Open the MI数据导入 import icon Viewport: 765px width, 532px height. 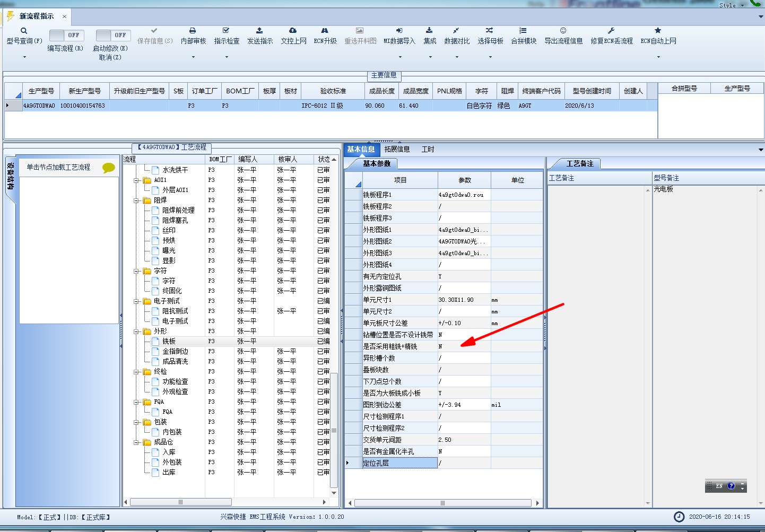399,31
